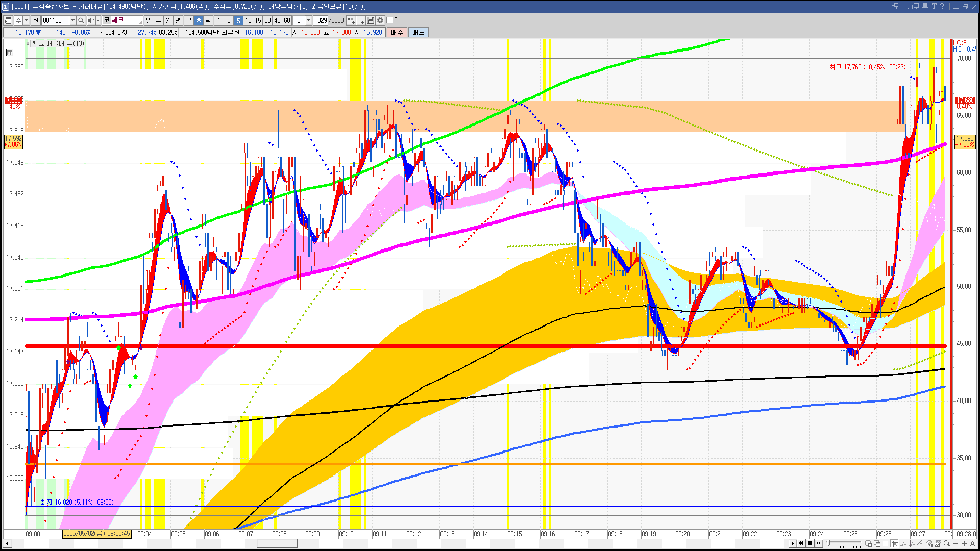Click the 매도 sell button

pyautogui.click(x=418, y=32)
